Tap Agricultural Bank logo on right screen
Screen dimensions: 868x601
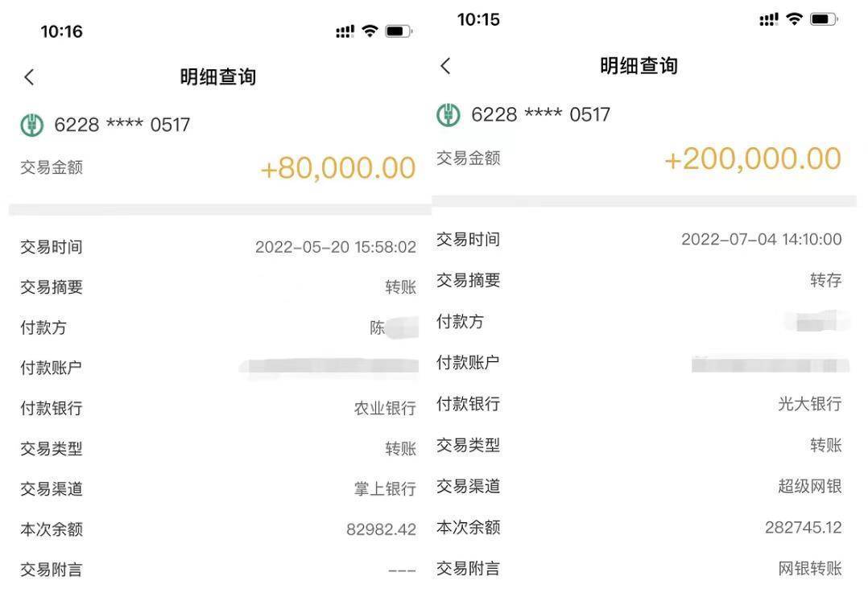(x=448, y=115)
